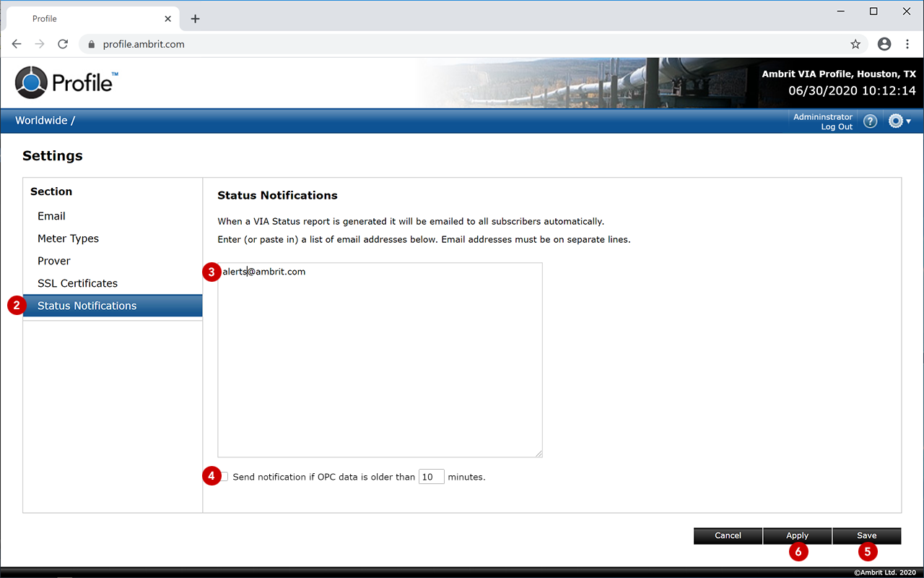Close the Profile browser tab

click(168, 19)
